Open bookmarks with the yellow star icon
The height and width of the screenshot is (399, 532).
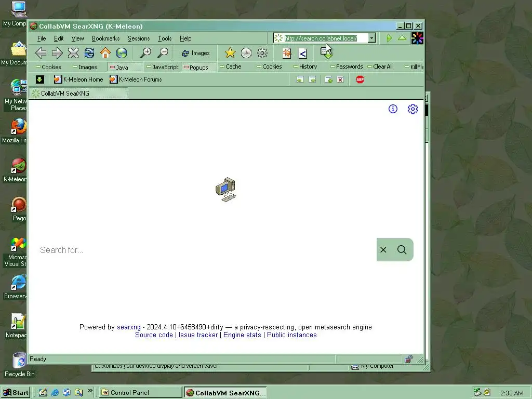[x=230, y=53]
